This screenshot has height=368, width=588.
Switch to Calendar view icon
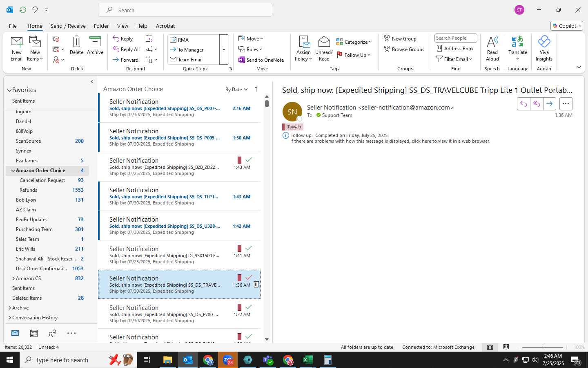34,333
